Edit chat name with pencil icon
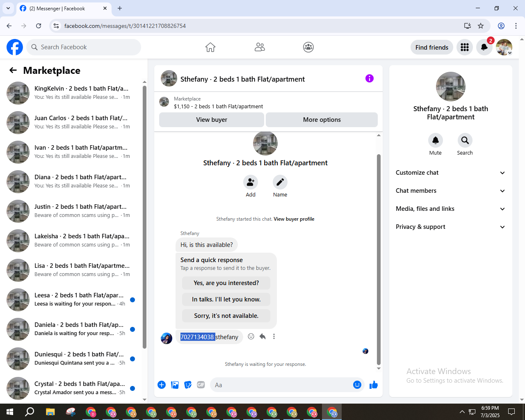 280,182
